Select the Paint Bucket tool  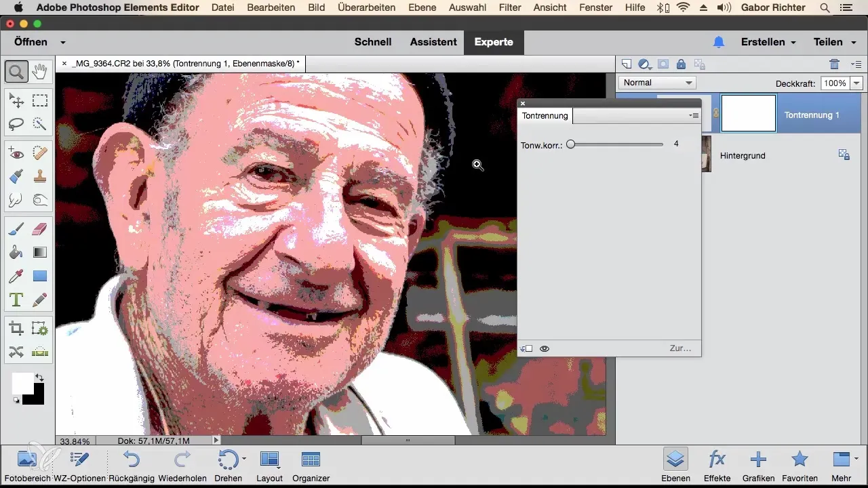[16, 253]
